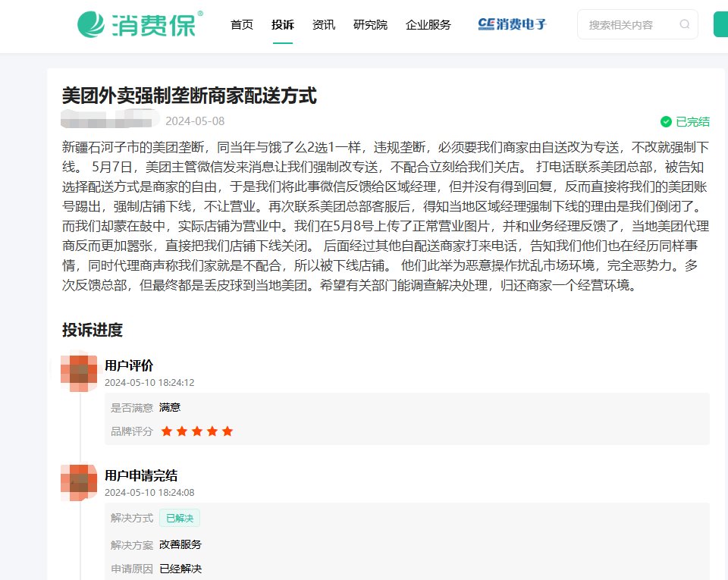
Task: Click the 解决方案 field label
Action: 132,544
